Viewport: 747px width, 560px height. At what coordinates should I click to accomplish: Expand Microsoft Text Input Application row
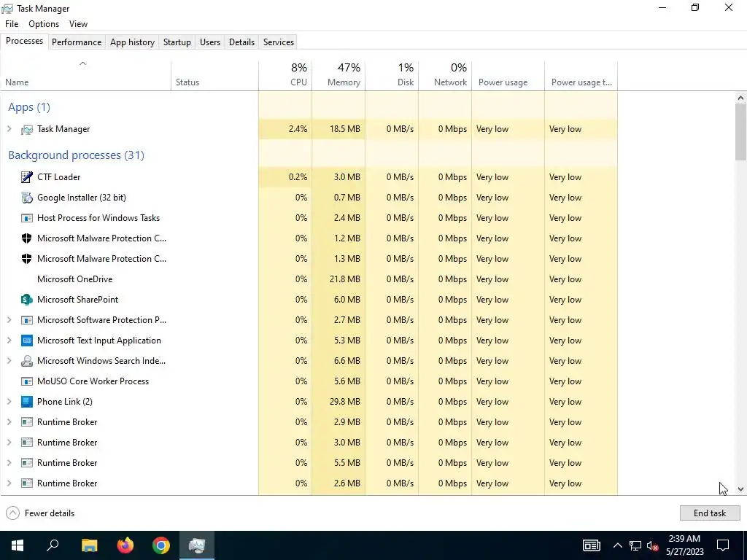tap(9, 341)
